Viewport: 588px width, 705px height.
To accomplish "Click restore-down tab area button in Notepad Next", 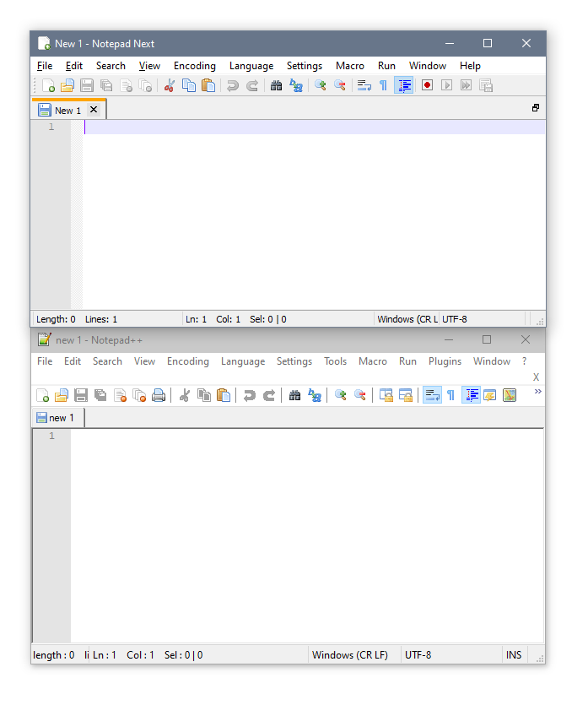I will [536, 108].
